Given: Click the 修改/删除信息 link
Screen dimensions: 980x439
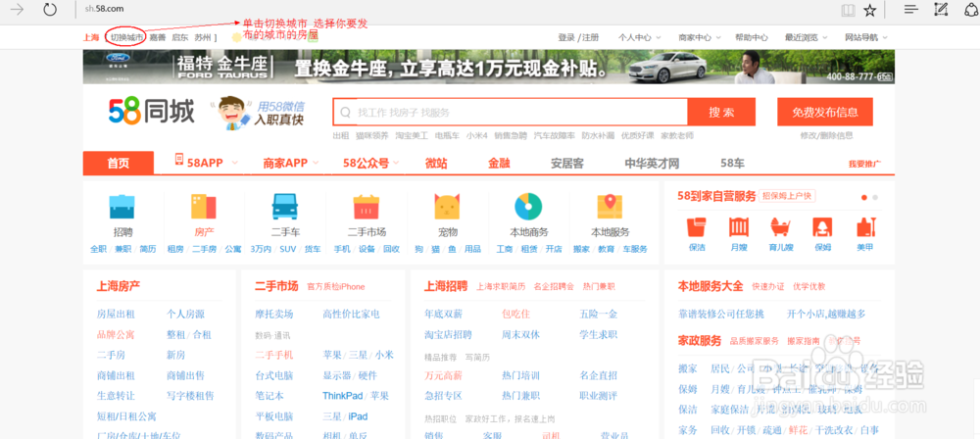Looking at the screenshot, I should tap(826, 135).
